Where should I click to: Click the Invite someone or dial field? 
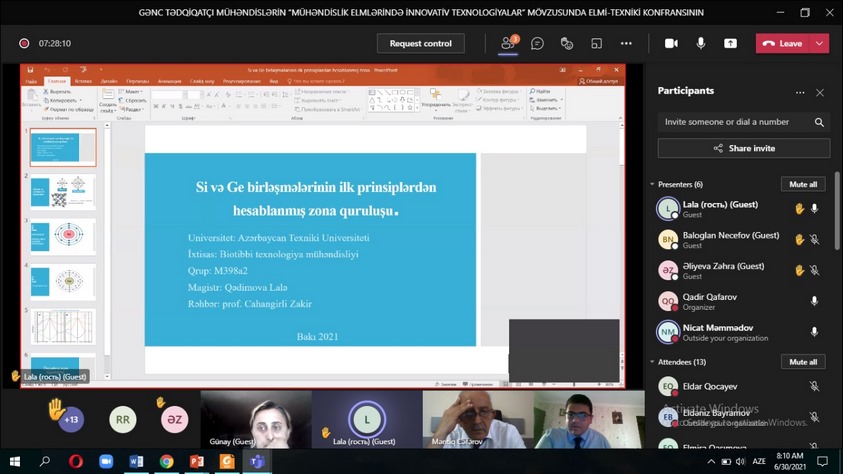click(x=737, y=122)
